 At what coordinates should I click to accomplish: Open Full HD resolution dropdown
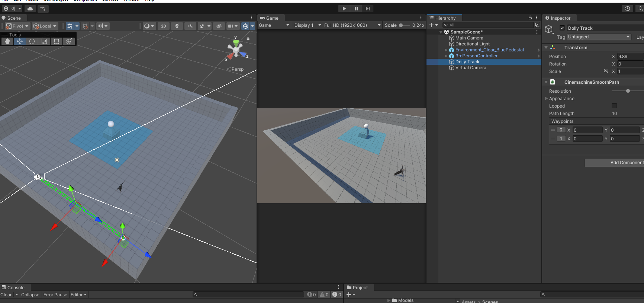tap(352, 25)
